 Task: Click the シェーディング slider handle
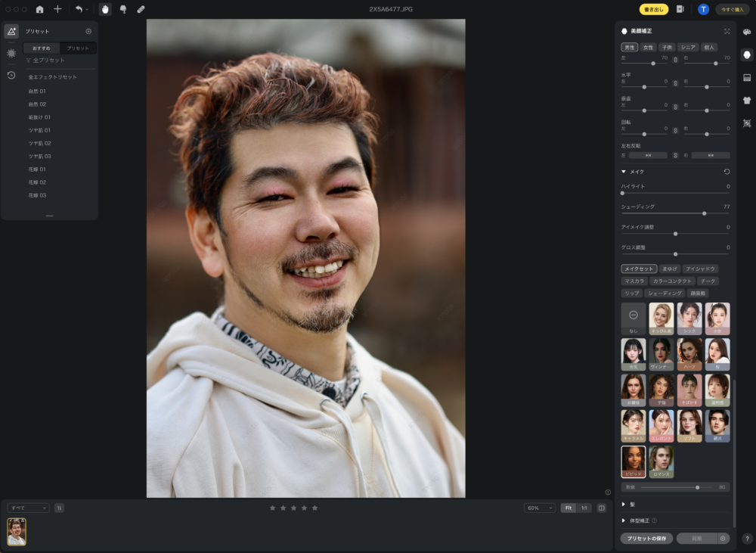tap(704, 213)
